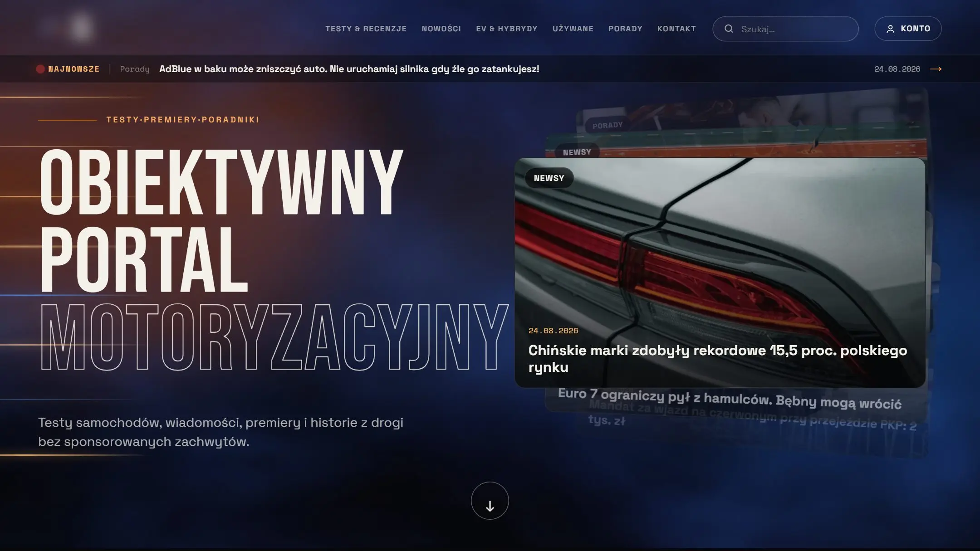
Task: Click the Testy samochodów, wiadomości description
Action: (x=220, y=432)
